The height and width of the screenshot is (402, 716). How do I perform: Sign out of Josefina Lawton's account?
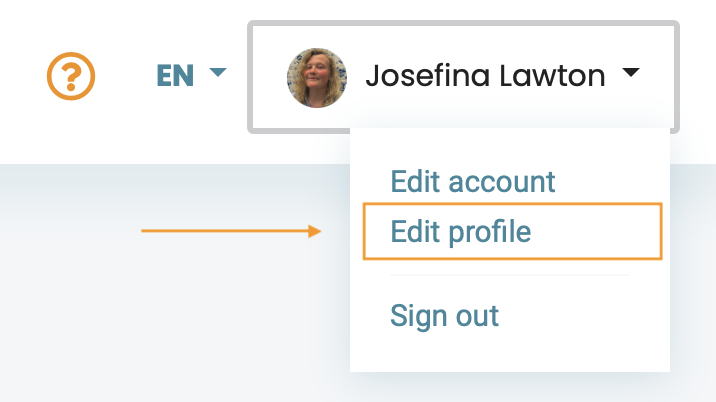coord(444,316)
